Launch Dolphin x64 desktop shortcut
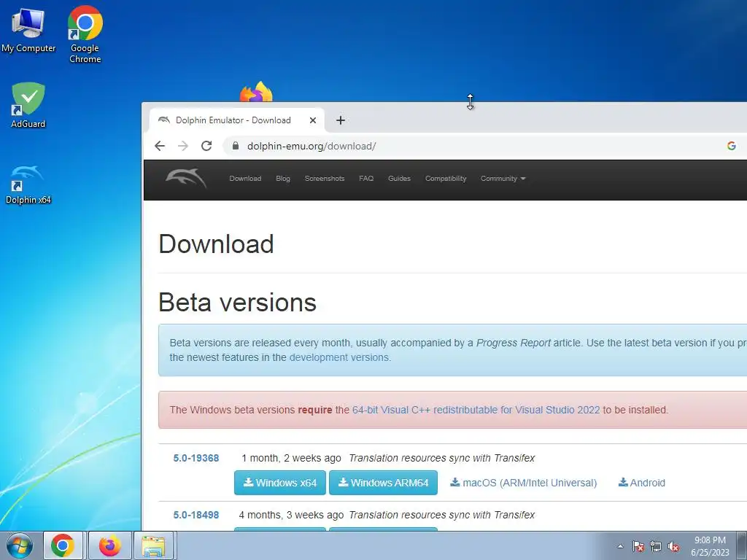 pyautogui.click(x=28, y=184)
